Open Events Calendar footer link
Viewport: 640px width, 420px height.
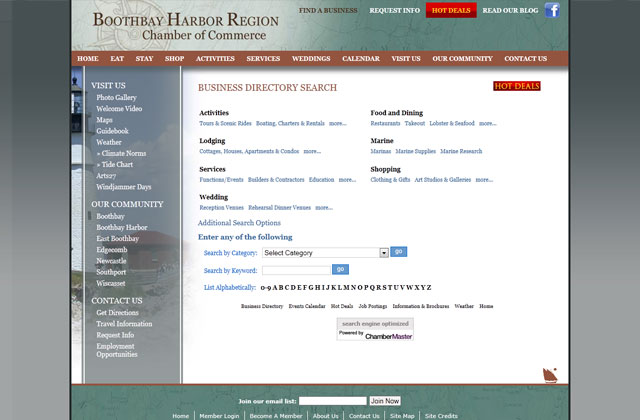pos(307,306)
